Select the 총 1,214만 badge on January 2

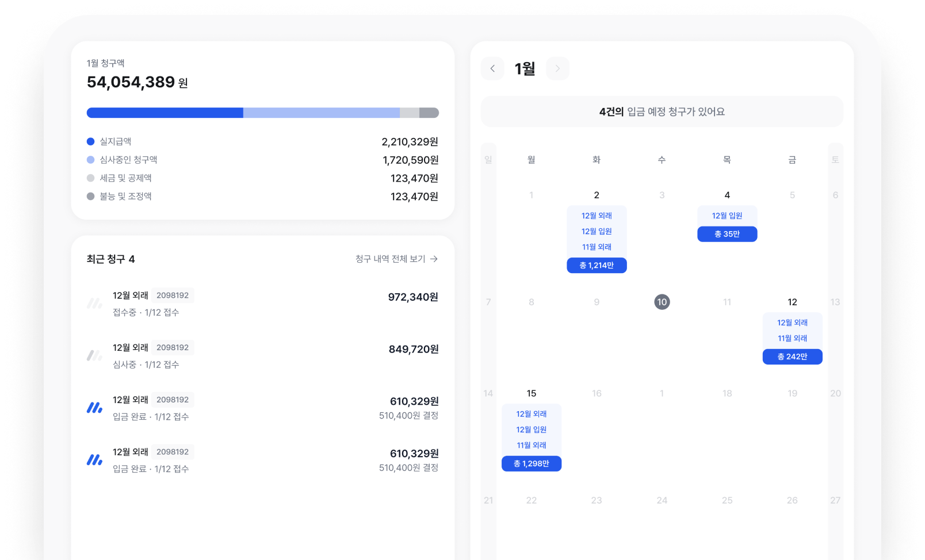coord(597,265)
